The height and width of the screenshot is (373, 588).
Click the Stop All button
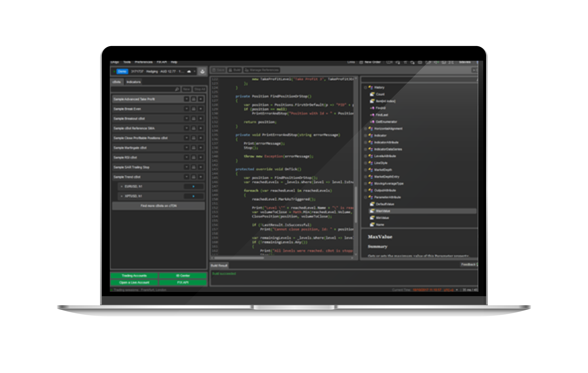pyautogui.click(x=199, y=89)
